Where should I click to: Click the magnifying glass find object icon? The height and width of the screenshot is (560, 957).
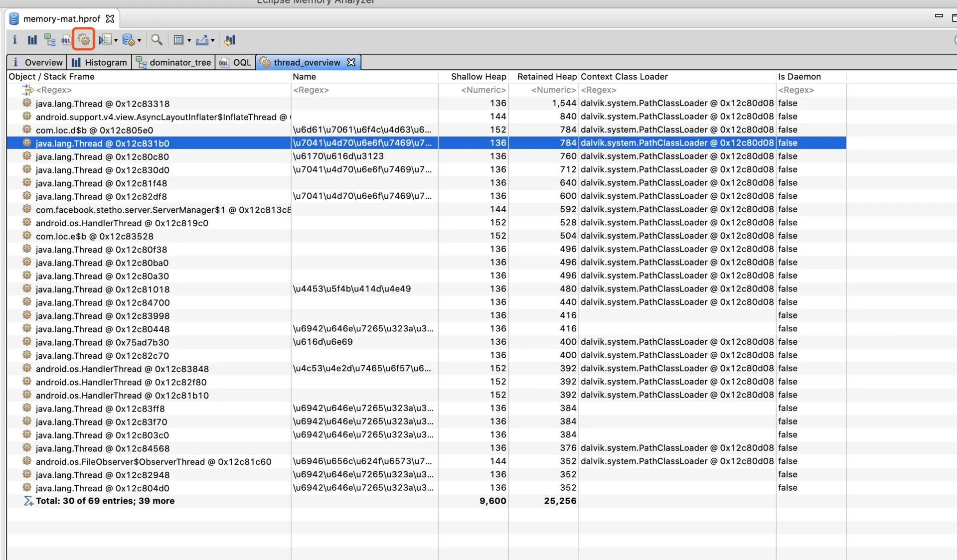(x=157, y=40)
